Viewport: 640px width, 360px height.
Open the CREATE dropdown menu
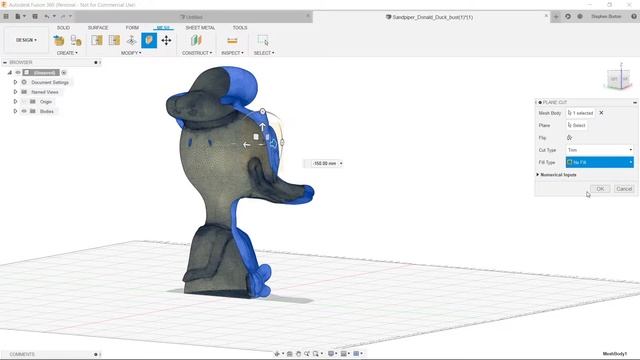point(67,53)
